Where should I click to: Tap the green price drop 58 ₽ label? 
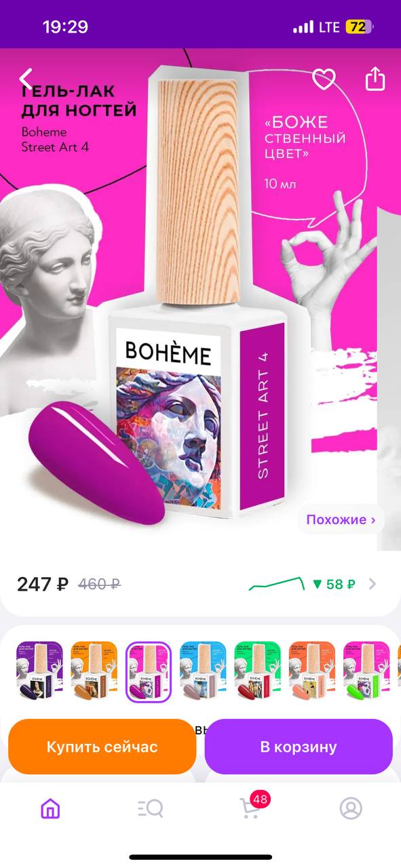[x=334, y=584]
